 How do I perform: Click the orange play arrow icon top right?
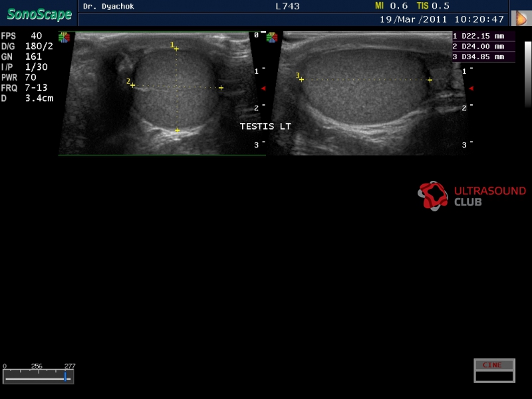pos(521,19)
